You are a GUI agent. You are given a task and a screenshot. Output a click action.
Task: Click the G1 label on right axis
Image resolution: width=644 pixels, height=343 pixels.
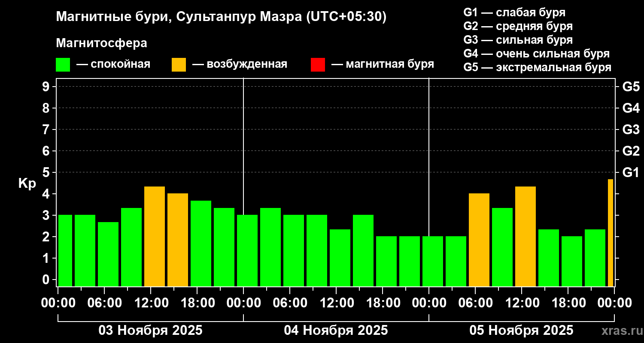tap(631, 172)
